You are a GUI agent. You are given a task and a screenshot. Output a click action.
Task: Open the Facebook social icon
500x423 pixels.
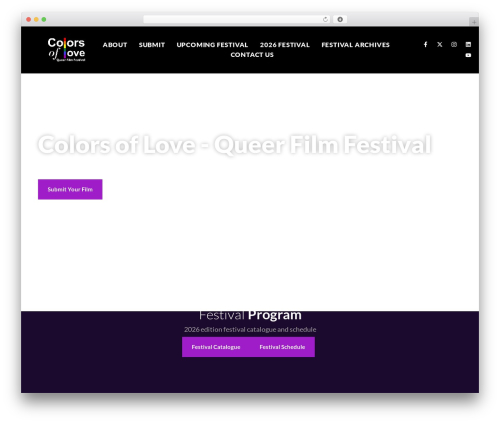click(x=425, y=44)
